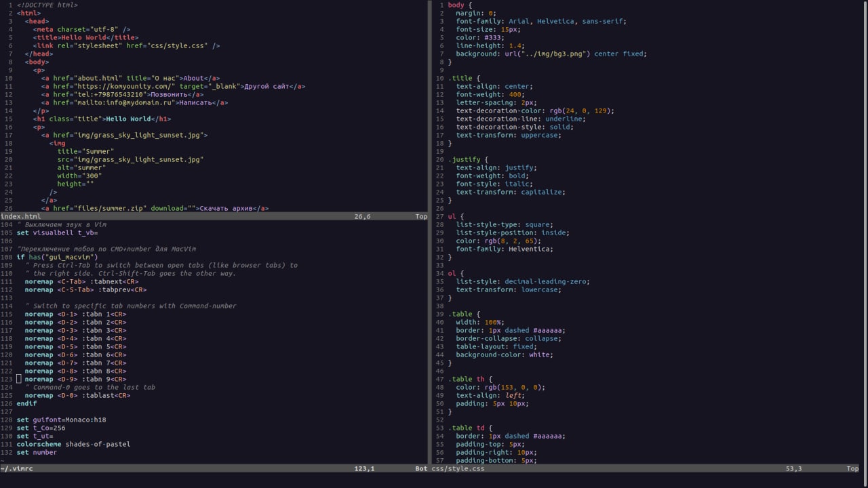Click the mailto:info@mydomain.ru href value
This screenshot has width=868, height=488.
pyautogui.click(x=124, y=102)
